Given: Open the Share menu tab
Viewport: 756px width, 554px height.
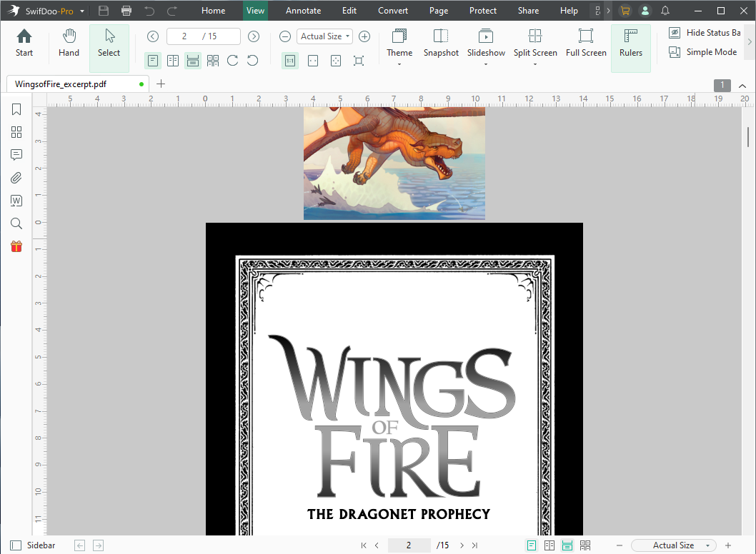Looking at the screenshot, I should pos(529,11).
